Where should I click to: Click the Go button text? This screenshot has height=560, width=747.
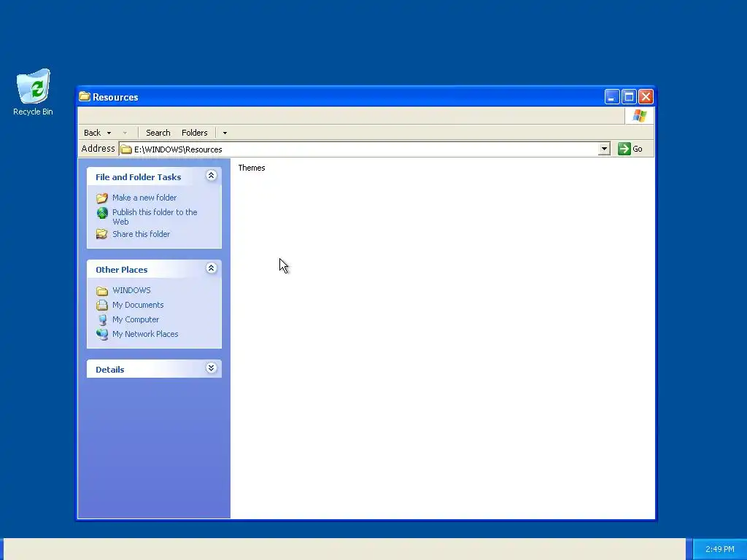[x=638, y=149]
